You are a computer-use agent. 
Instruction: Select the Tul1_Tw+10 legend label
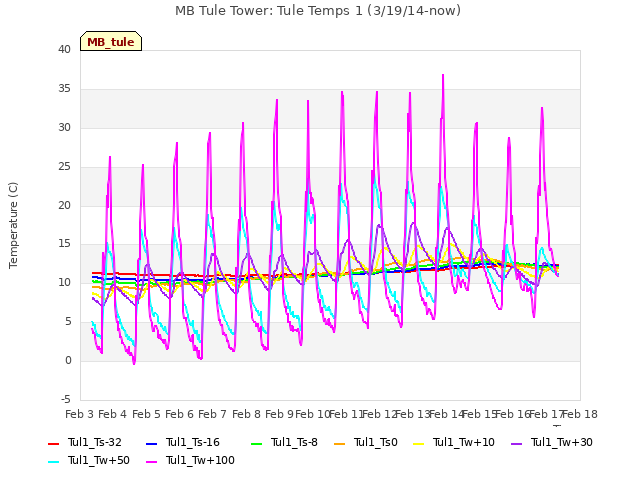tap(464, 442)
